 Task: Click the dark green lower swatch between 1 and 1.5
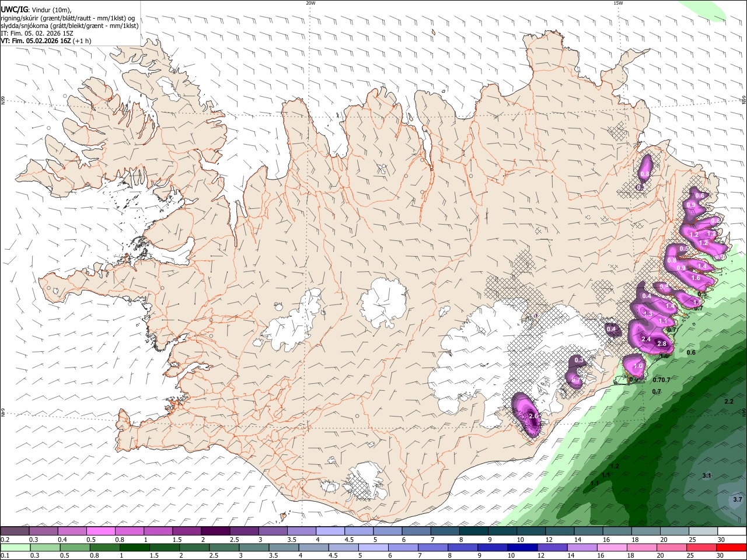click(134, 547)
